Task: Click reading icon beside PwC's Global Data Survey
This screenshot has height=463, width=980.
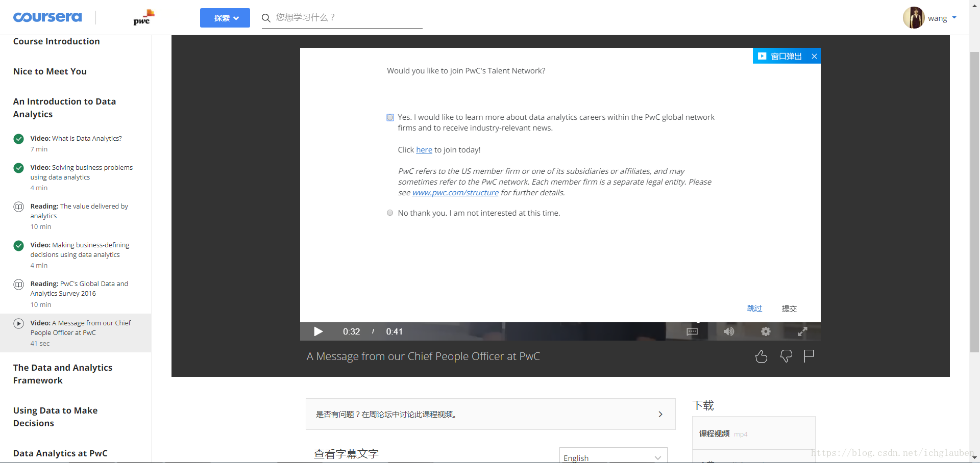Action: pyautogui.click(x=18, y=285)
